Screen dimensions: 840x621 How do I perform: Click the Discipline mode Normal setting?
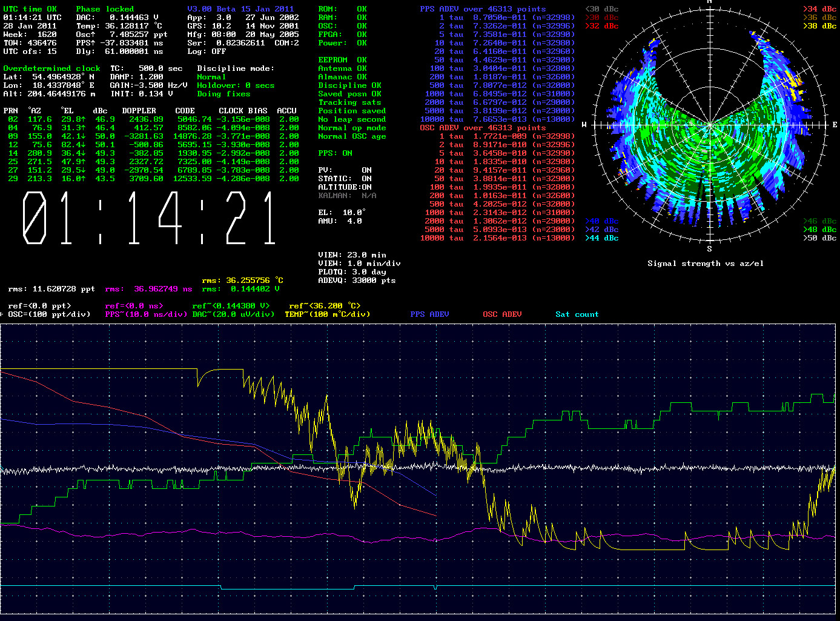coord(211,77)
